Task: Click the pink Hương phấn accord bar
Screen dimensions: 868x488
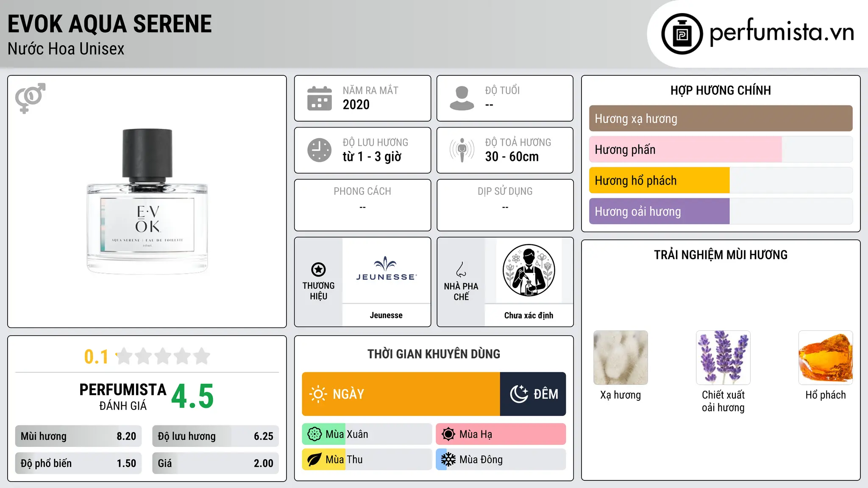Action: tap(685, 150)
